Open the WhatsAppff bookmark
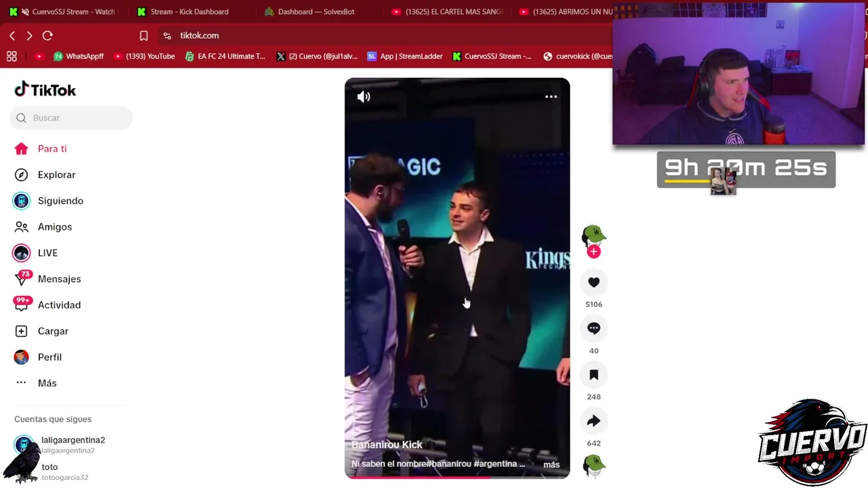Image resolution: width=868 pixels, height=488 pixels. tap(79, 56)
